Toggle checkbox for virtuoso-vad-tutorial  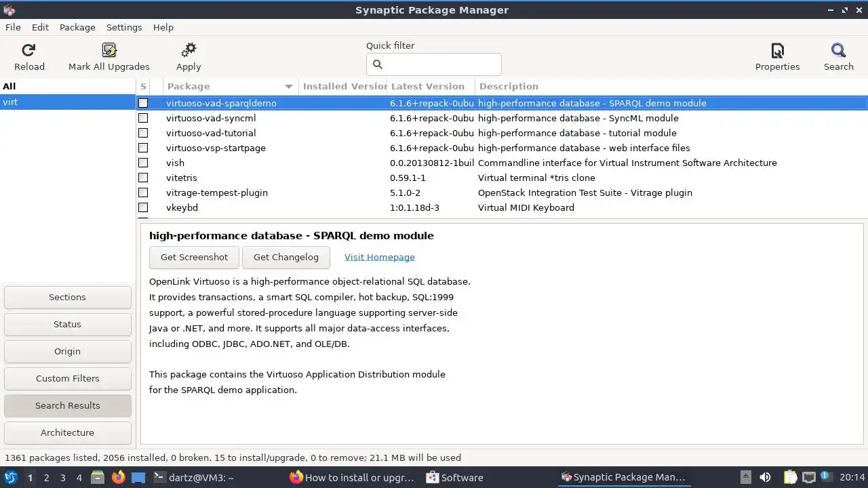pyautogui.click(x=143, y=133)
